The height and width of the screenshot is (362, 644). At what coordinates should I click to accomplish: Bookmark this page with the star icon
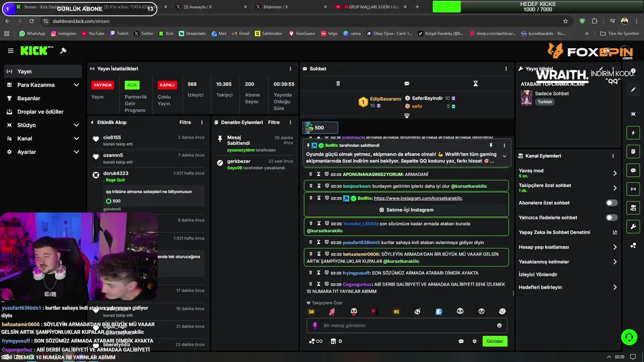pyautogui.click(x=566, y=21)
